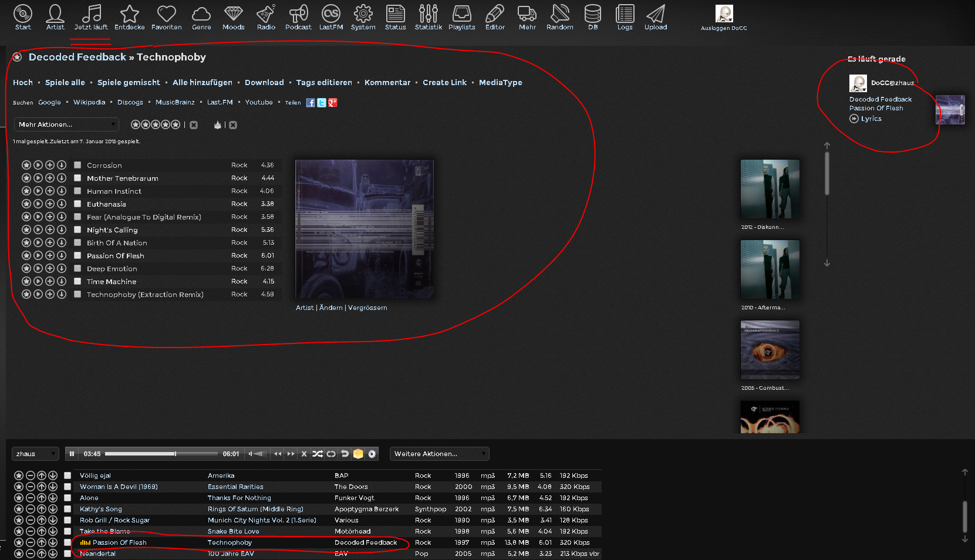Click download icon for Euthanasia track

(61, 204)
